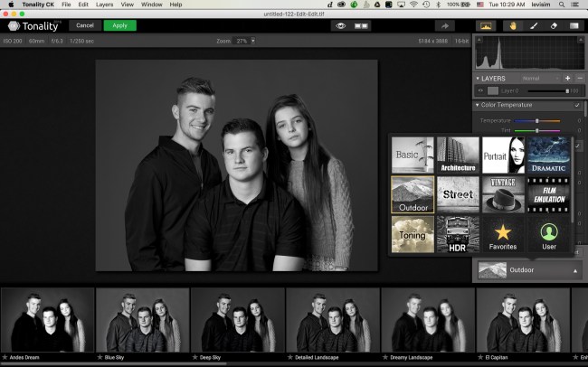The width and height of the screenshot is (588, 367).
Task: Favorite the Deep Sky preset star
Action: pos(195,357)
